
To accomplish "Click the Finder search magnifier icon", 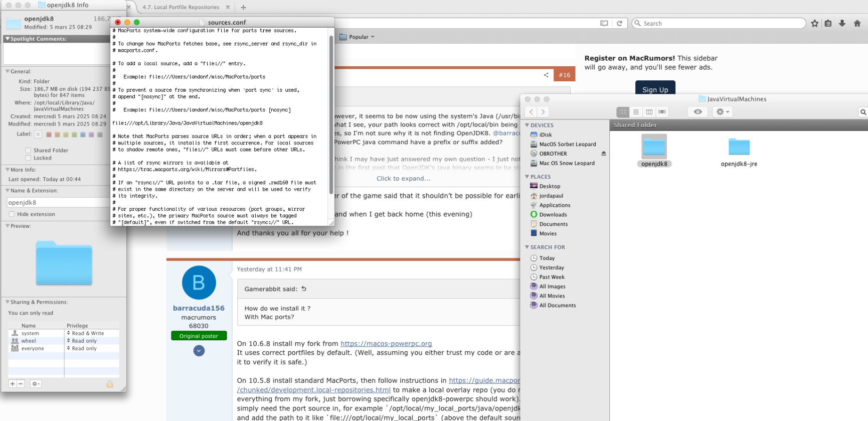I will pyautogui.click(x=863, y=112).
